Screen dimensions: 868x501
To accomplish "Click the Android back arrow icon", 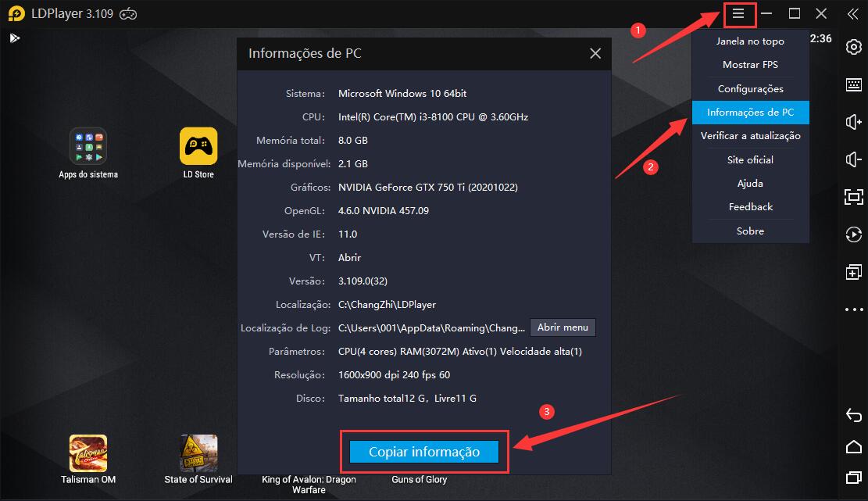I will coord(854,415).
